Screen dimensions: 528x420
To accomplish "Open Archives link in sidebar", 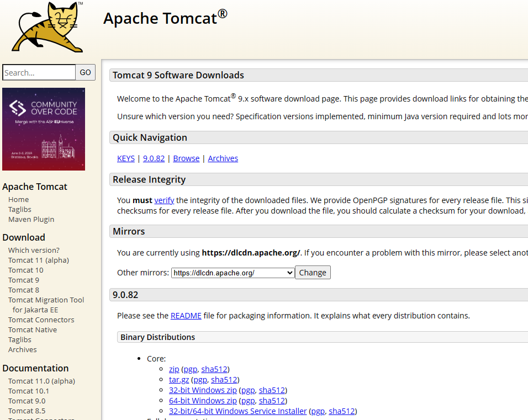I will point(22,350).
